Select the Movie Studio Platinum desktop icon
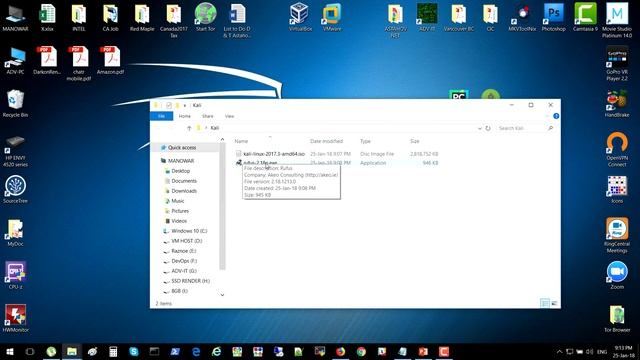 [617, 20]
